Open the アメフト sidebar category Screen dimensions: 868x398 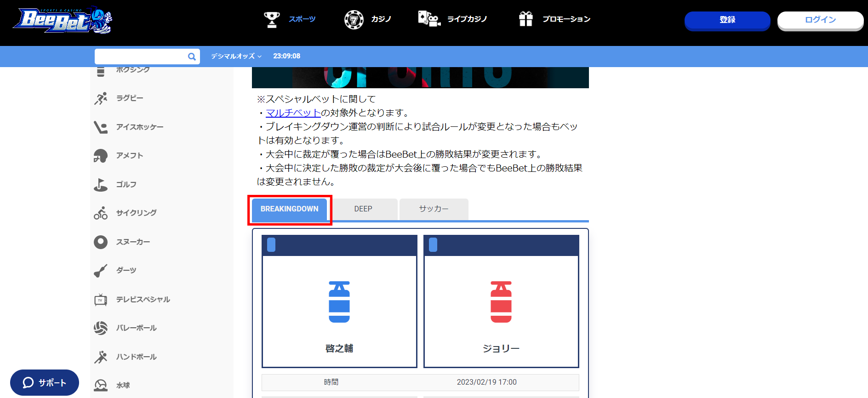130,156
